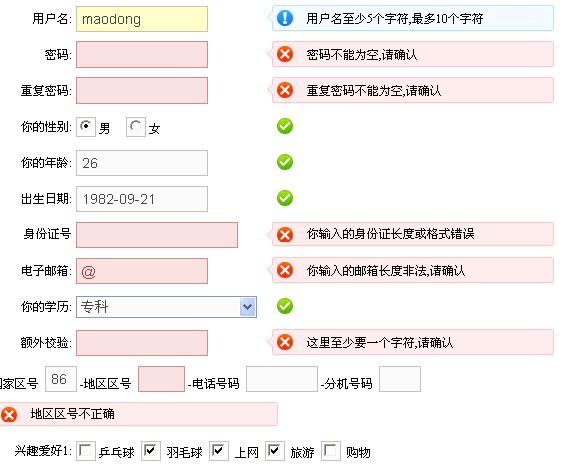Click the error icon for 身份证 format message
Viewport: 566px width, 467px height.
(x=285, y=234)
